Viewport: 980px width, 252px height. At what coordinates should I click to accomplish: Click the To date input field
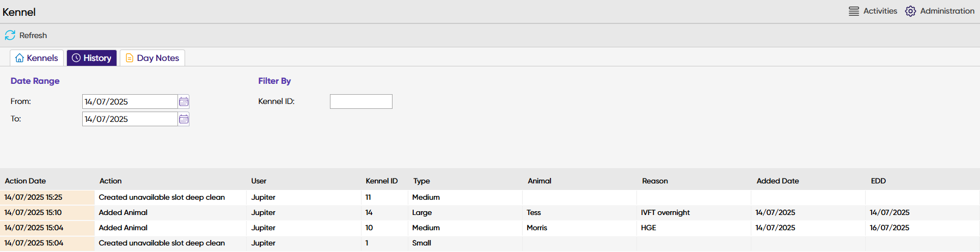(x=130, y=119)
